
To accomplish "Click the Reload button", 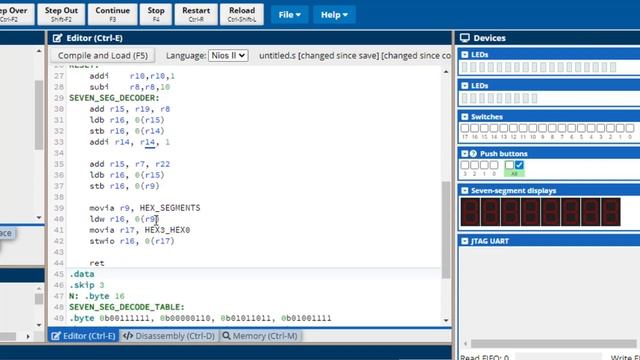I will [242, 14].
